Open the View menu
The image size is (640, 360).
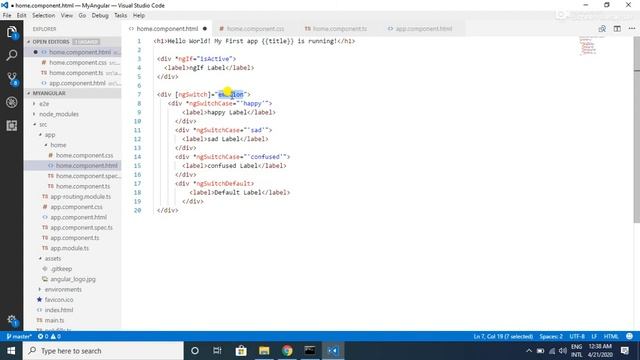(67, 15)
